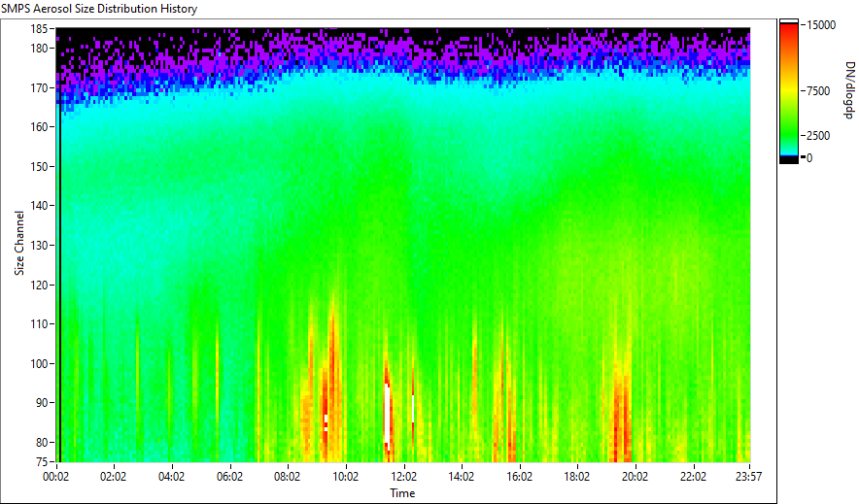Click the 110 size channel tick label
The height and width of the screenshot is (504, 859).
[39, 324]
